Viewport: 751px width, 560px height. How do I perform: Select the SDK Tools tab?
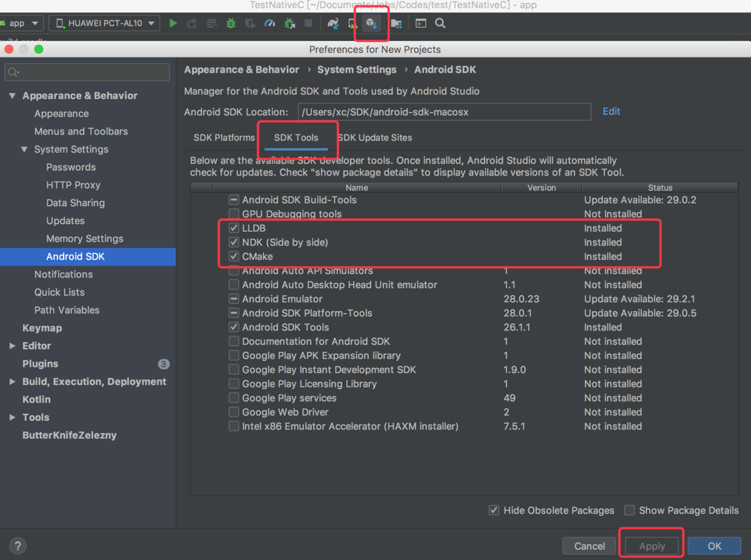tap(296, 137)
